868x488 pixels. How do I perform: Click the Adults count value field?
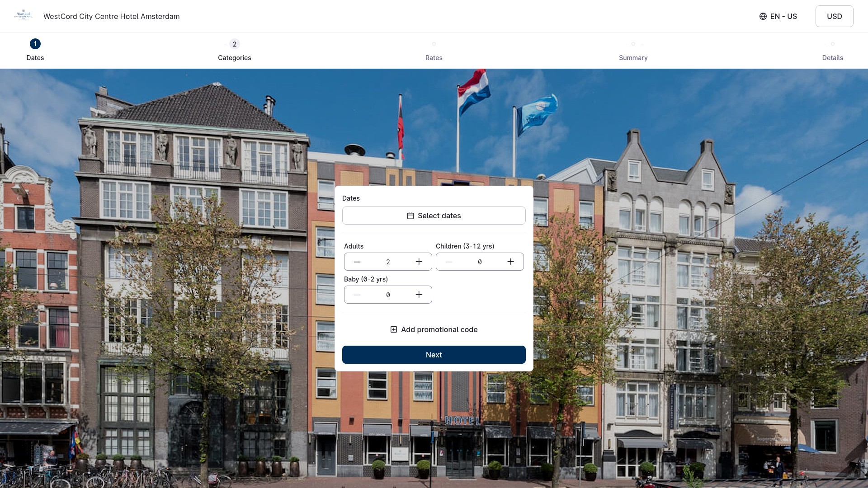click(388, 262)
